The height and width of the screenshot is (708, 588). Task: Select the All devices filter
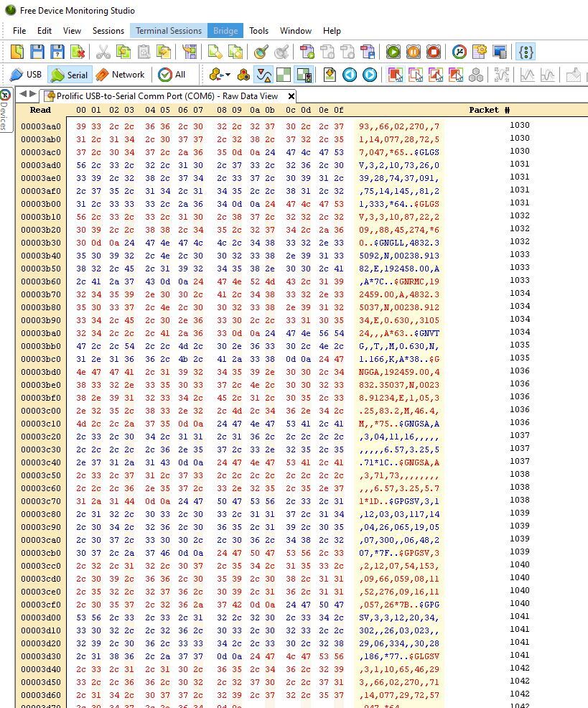tap(172, 75)
